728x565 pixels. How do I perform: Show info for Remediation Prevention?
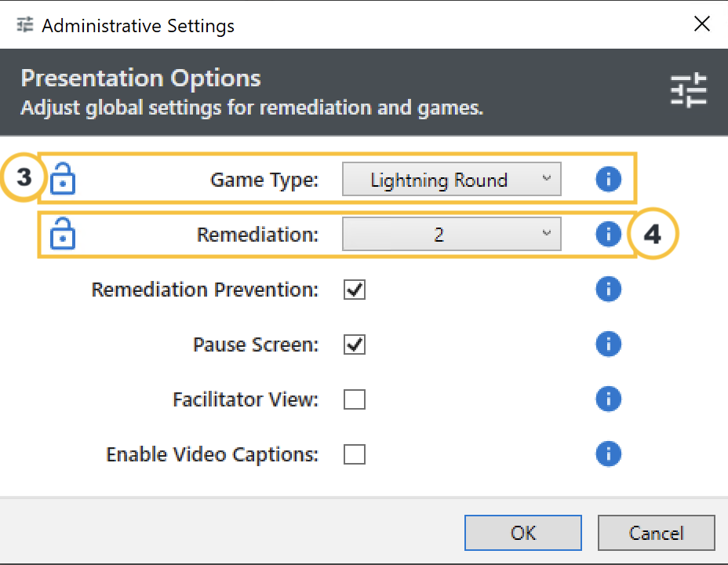pyautogui.click(x=608, y=290)
